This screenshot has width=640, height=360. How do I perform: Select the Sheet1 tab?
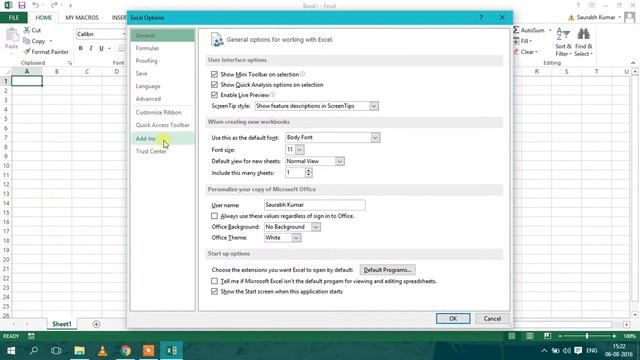coord(62,324)
